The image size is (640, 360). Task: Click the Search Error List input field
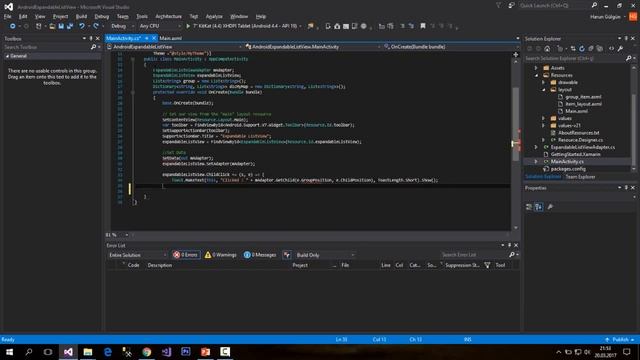(474, 255)
